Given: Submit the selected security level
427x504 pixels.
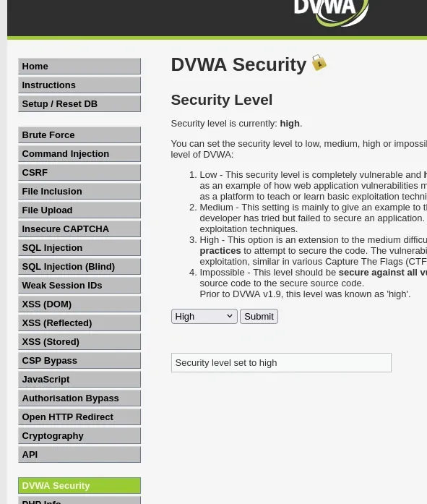Looking at the screenshot, I should click(x=259, y=317).
